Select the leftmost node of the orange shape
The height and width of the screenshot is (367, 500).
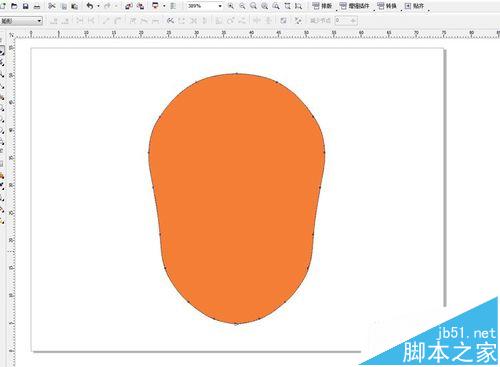tap(149, 153)
